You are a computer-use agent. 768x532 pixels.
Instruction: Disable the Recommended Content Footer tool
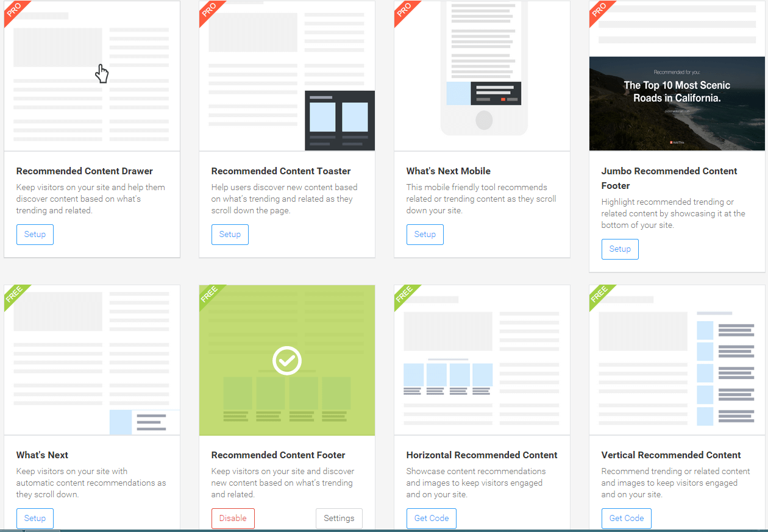233,519
